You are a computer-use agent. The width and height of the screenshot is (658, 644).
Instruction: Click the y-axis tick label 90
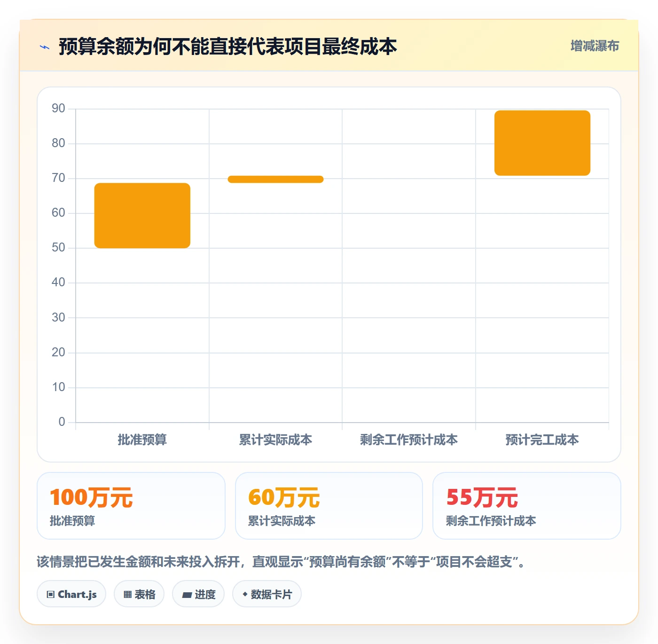pos(58,109)
